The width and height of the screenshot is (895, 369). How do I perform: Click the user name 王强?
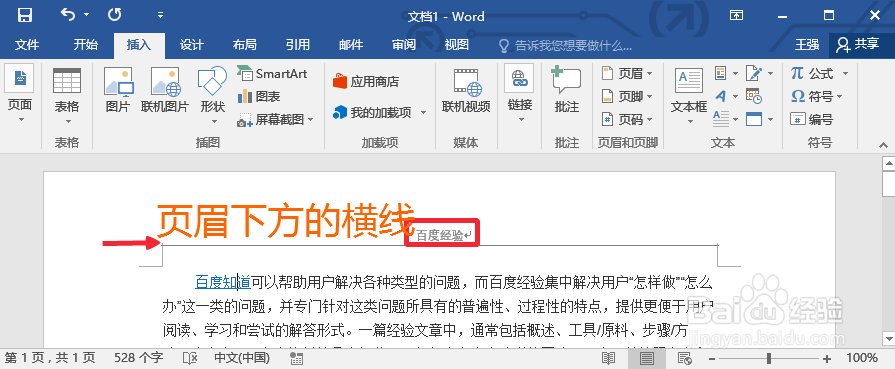tap(807, 45)
